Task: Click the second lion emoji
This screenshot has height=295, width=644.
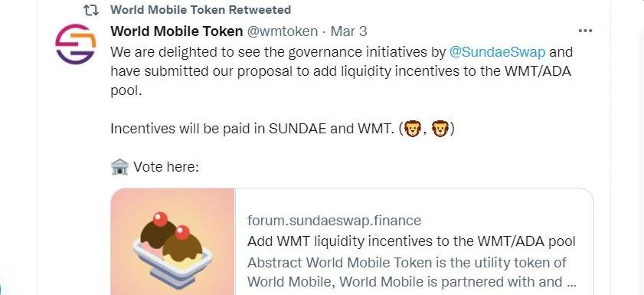Action: (440, 129)
